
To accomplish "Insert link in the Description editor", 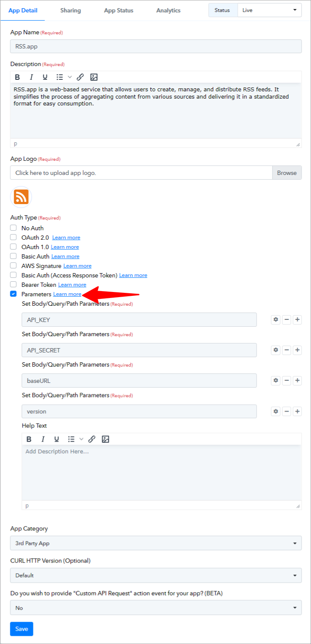I will pos(80,77).
